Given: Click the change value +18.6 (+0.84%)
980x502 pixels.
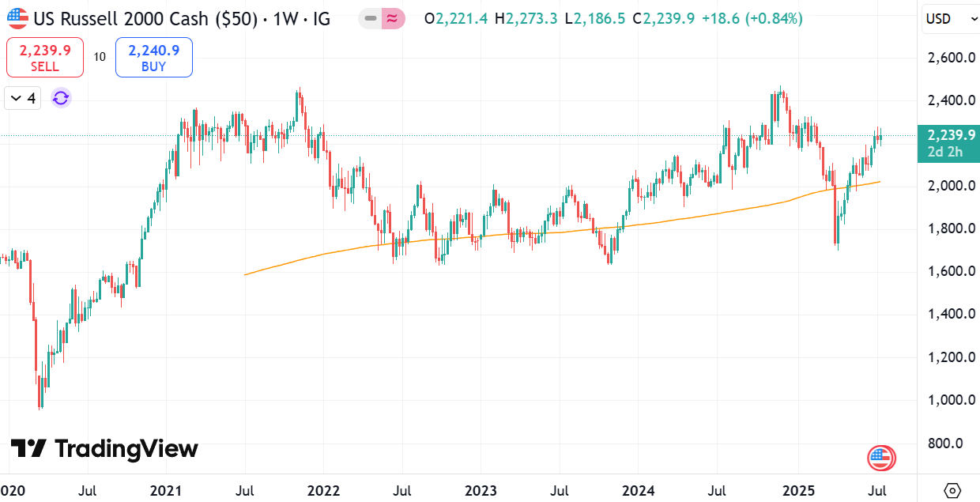Looking at the screenshot, I should [752, 17].
